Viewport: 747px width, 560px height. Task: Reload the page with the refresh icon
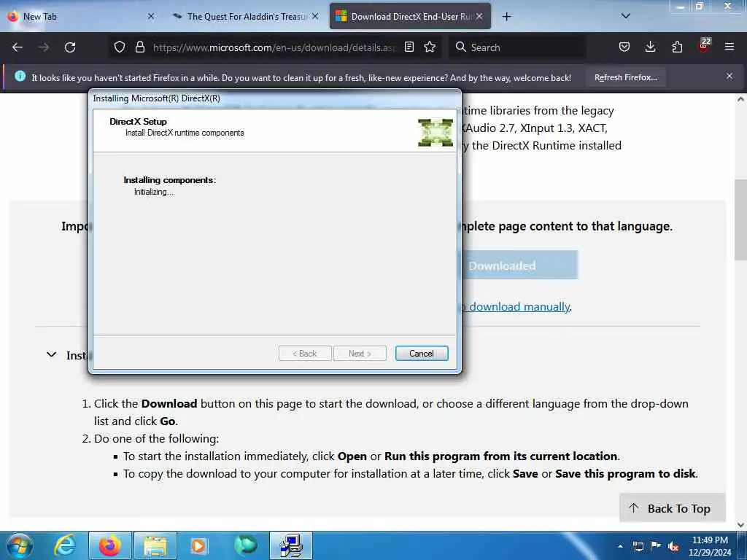70,47
